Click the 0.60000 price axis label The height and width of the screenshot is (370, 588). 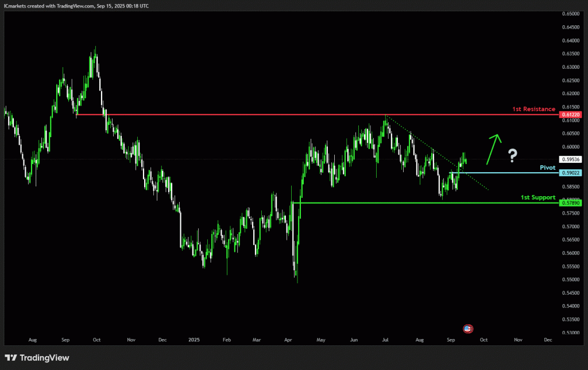[x=570, y=147]
